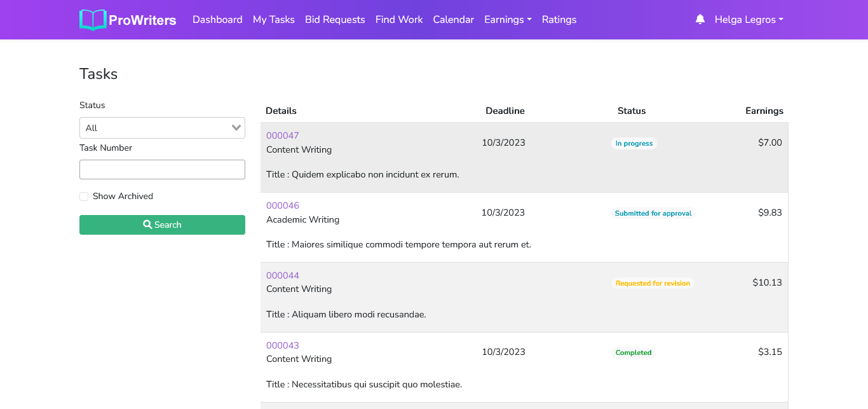Screen dimensions: 868x409
Task: Focus the Task Number input field
Action: (x=162, y=170)
